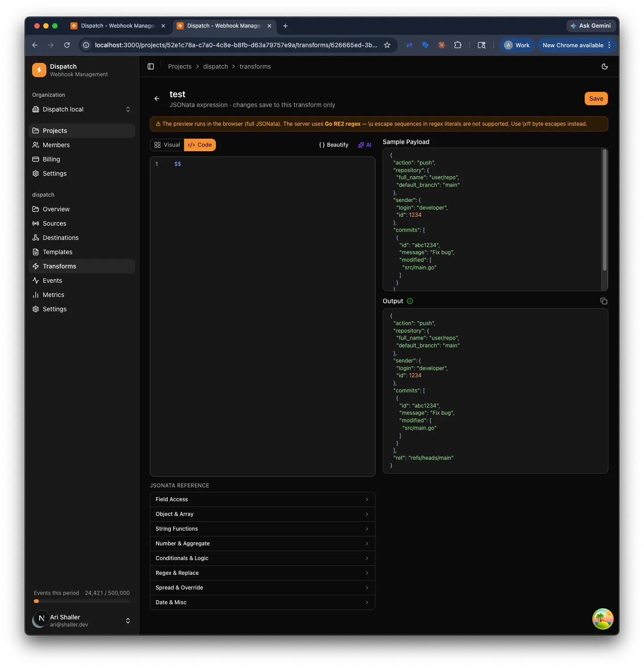Click New Chrome available button
Image resolution: width=644 pixels, height=668 pixels.
pyautogui.click(x=576, y=45)
